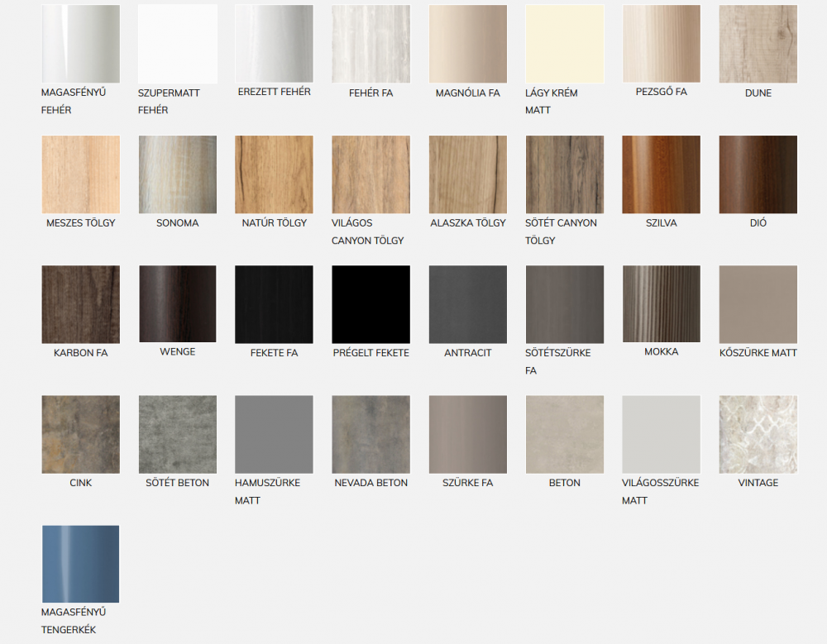The image size is (827, 644).
Task: Select the Lágy Krém Matt swatch
Action: (x=564, y=44)
